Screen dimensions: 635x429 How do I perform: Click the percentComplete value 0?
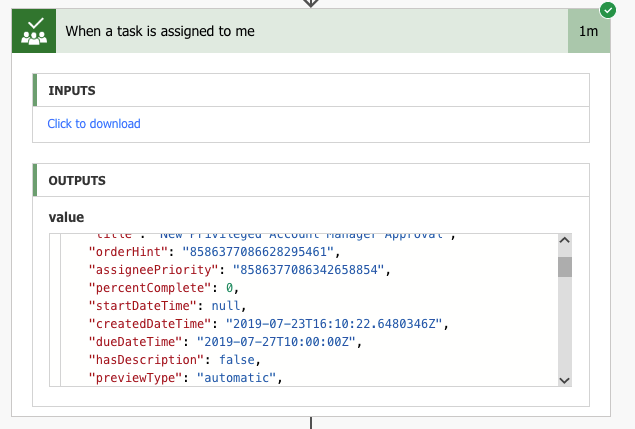point(229,288)
